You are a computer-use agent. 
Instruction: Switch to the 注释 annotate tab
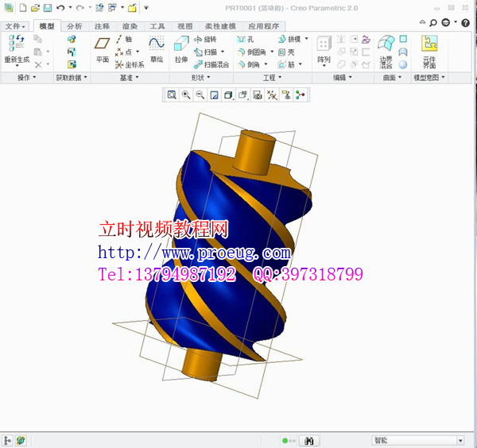[x=102, y=26]
